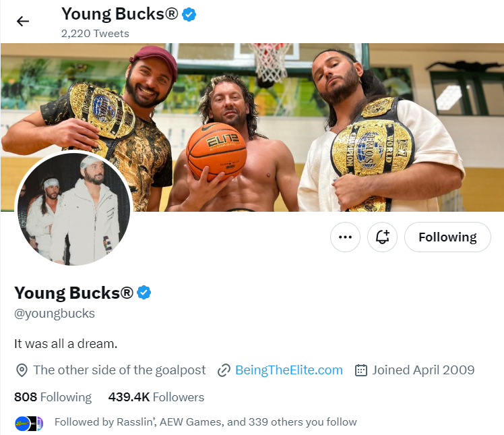
Task: Click the location pin icon
Action: pos(22,370)
